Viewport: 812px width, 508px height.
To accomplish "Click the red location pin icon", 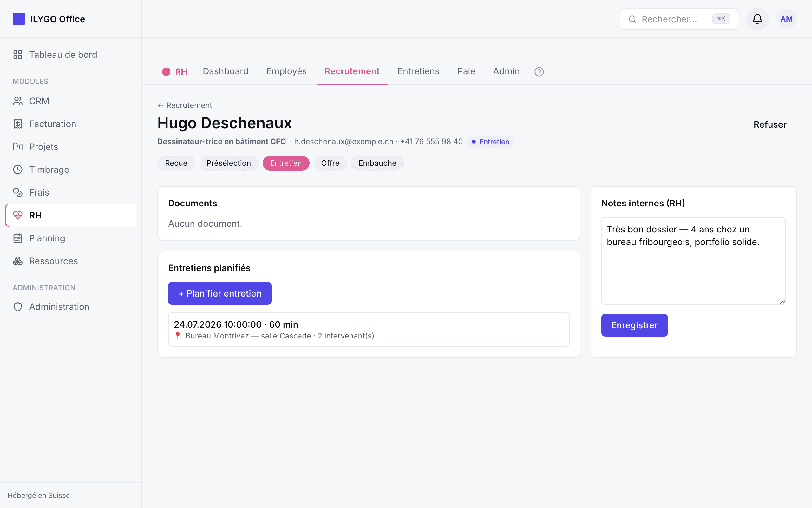I will tap(178, 336).
